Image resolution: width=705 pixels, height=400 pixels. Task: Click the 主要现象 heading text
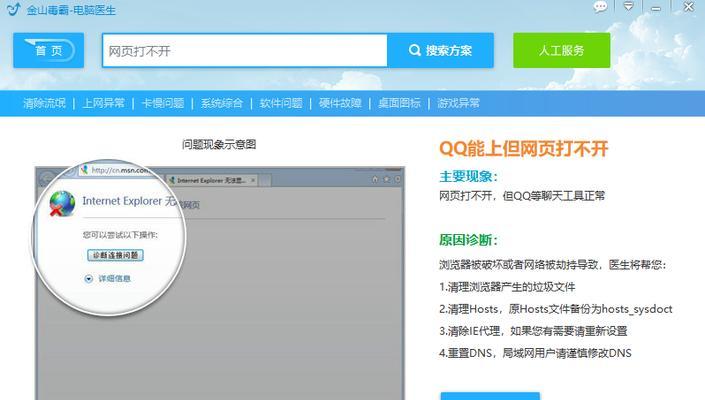(x=468, y=177)
